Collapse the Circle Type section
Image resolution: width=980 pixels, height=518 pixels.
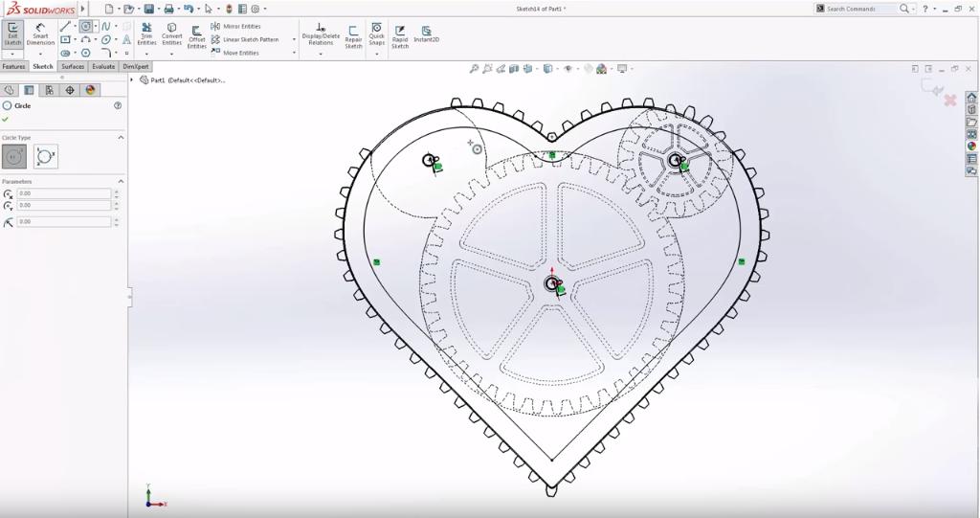[121, 138]
